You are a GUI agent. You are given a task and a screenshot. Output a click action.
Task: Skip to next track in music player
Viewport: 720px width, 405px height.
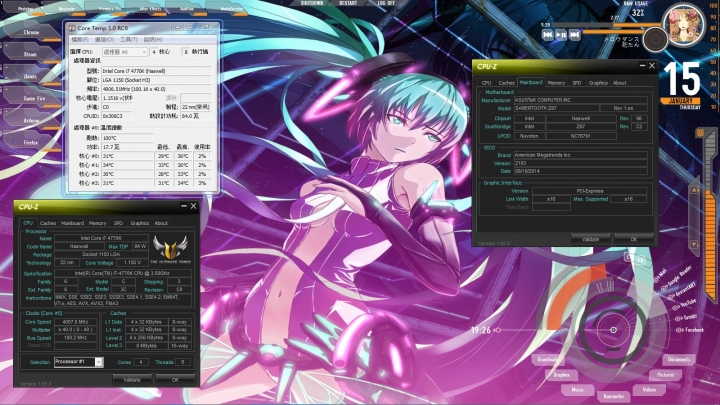(574, 35)
